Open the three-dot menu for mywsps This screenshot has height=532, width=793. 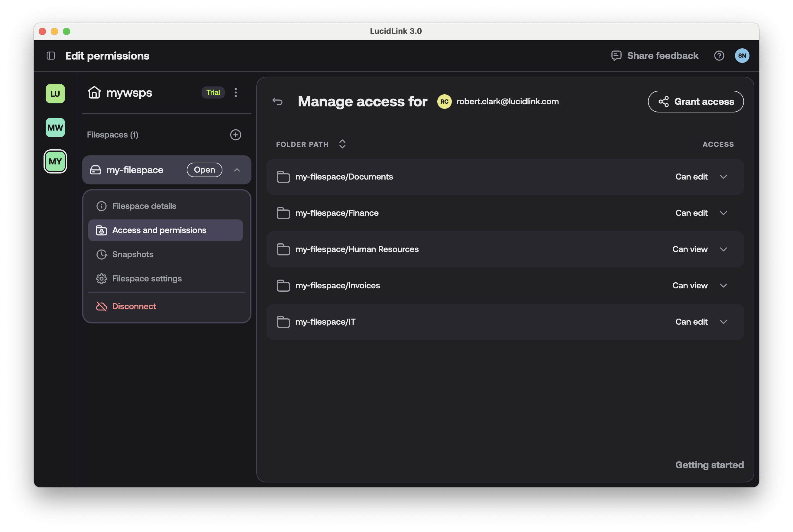tap(236, 92)
